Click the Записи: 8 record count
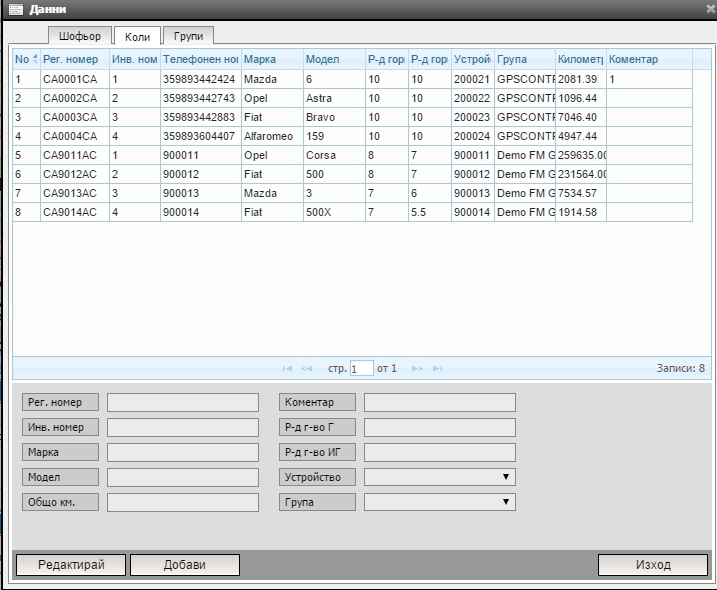The width and height of the screenshot is (717, 590). point(680,368)
